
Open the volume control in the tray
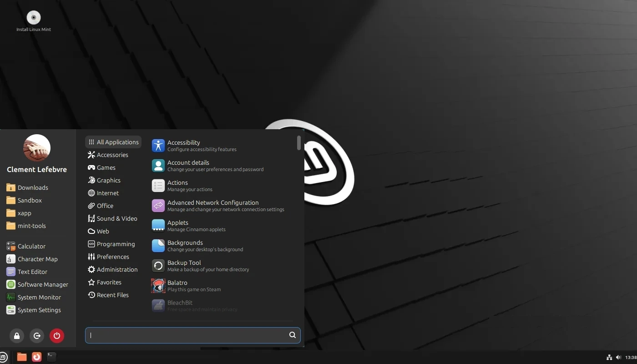tap(618, 358)
